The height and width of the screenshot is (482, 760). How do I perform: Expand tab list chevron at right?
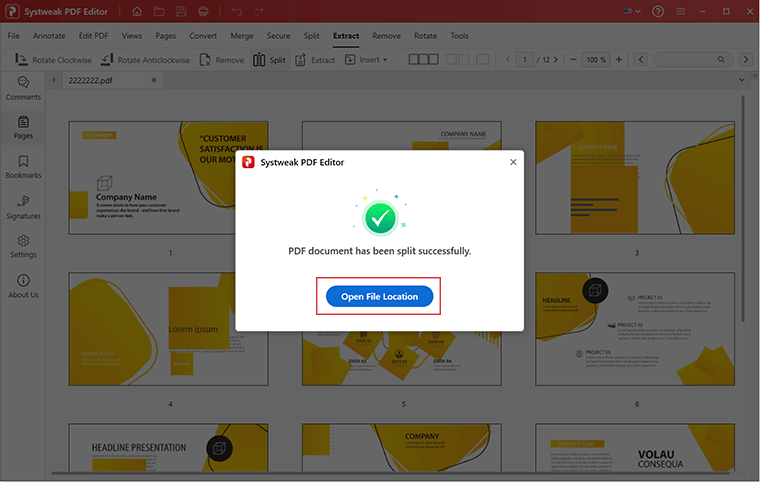click(741, 80)
